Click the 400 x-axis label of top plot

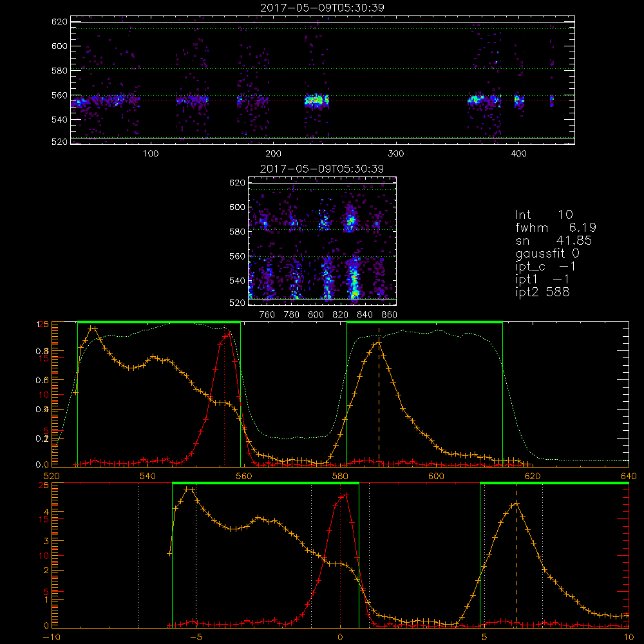pyautogui.click(x=518, y=154)
